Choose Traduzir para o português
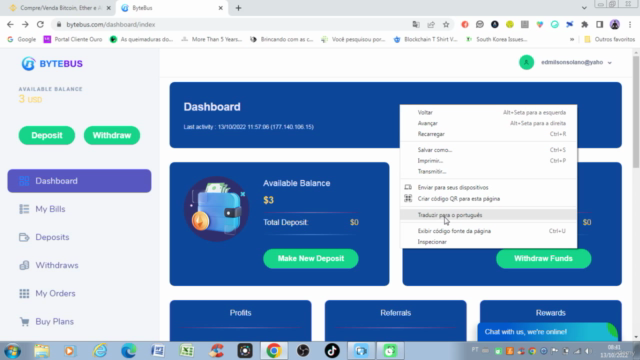This screenshot has height=360, width=640. tap(489, 215)
